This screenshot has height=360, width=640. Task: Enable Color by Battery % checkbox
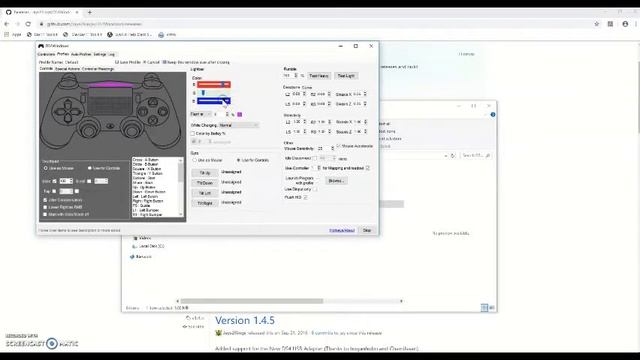193,133
